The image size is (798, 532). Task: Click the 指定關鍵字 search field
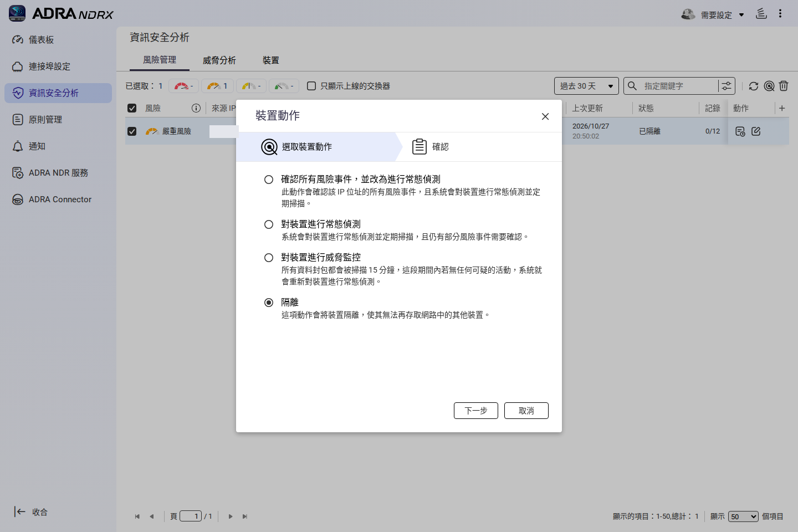tap(679, 86)
